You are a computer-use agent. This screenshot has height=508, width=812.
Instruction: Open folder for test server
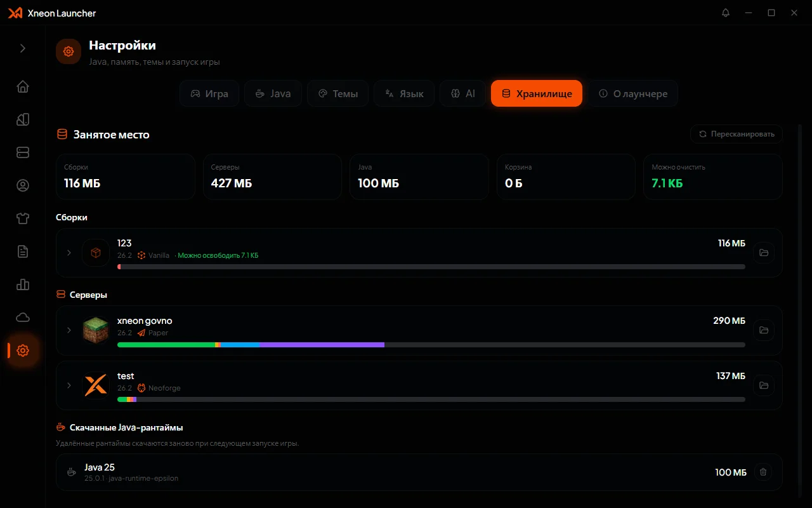(x=764, y=385)
